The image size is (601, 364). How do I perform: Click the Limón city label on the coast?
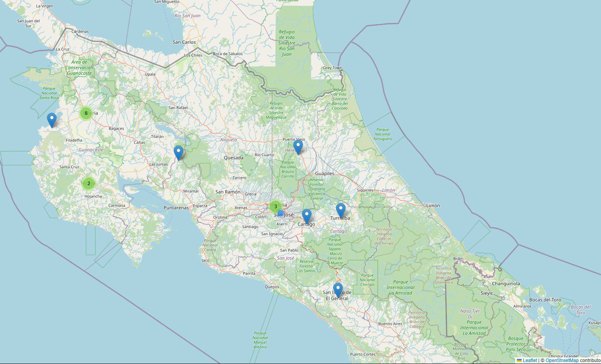[x=433, y=205]
